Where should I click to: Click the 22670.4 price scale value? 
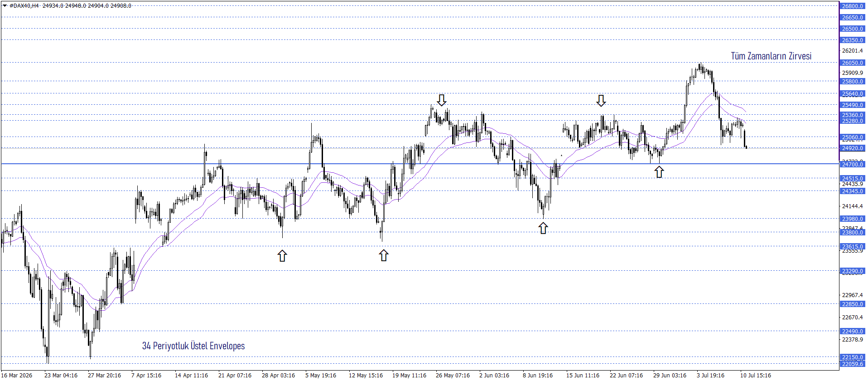pyautogui.click(x=853, y=317)
